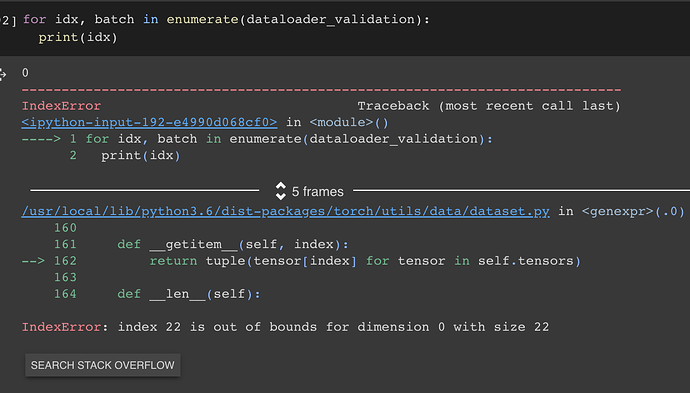Open the ipython-input-192 traceback link
The width and height of the screenshot is (690, 393).
149,122
